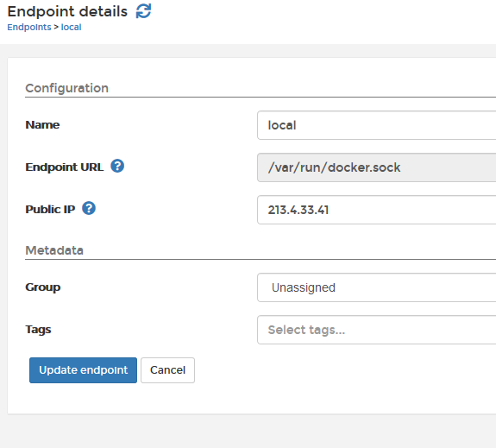Click the Group label text

tap(43, 287)
